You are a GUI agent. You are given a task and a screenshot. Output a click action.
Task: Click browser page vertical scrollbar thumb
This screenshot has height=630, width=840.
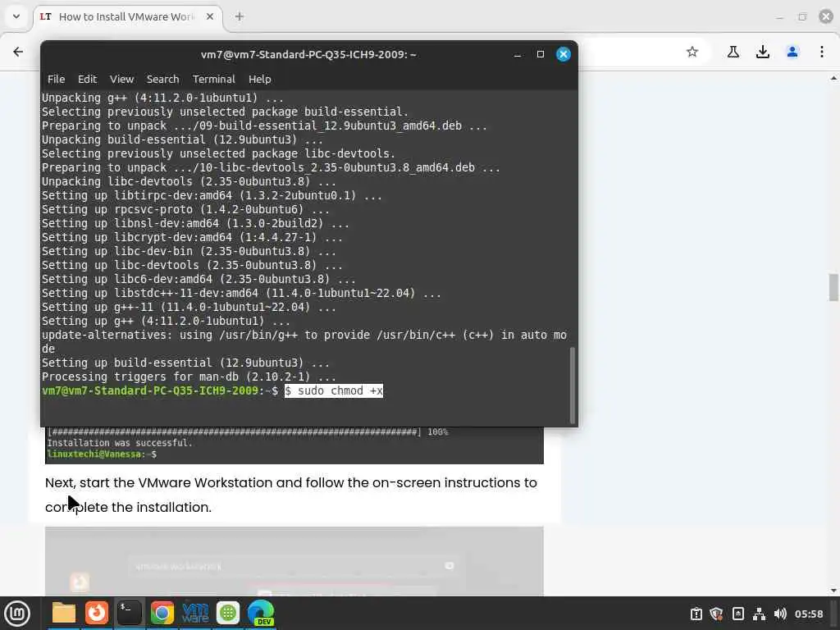pyautogui.click(x=833, y=288)
